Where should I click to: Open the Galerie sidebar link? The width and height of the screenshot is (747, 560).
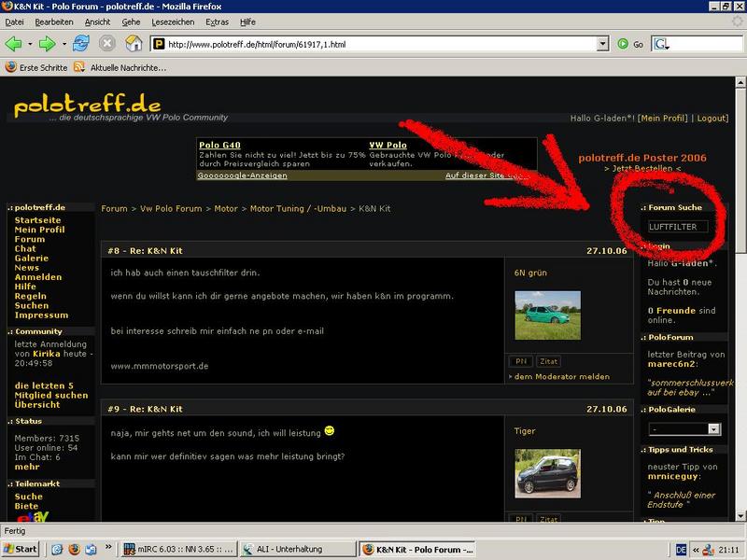(x=32, y=259)
